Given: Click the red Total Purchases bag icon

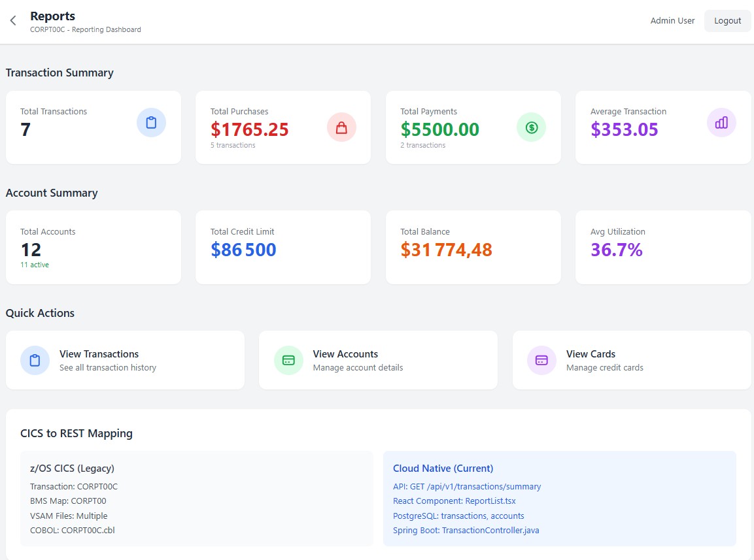Looking at the screenshot, I should click(x=341, y=127).
